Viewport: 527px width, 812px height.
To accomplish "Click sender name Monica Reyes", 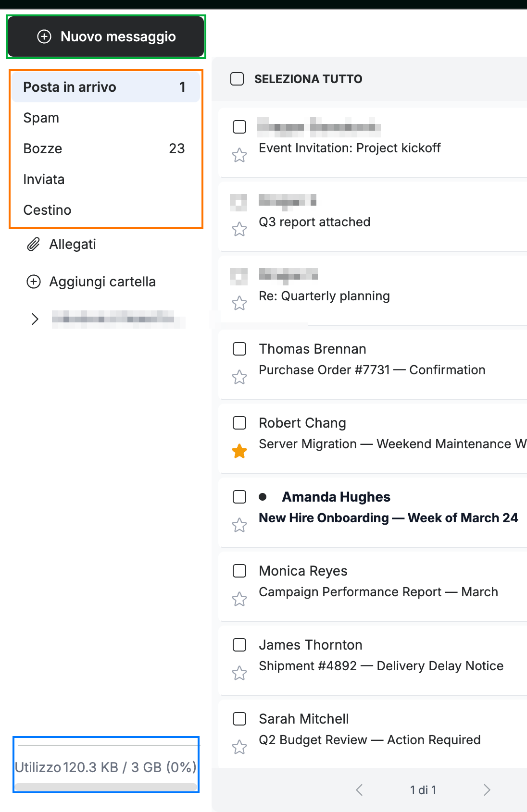I will coord(303,571).
